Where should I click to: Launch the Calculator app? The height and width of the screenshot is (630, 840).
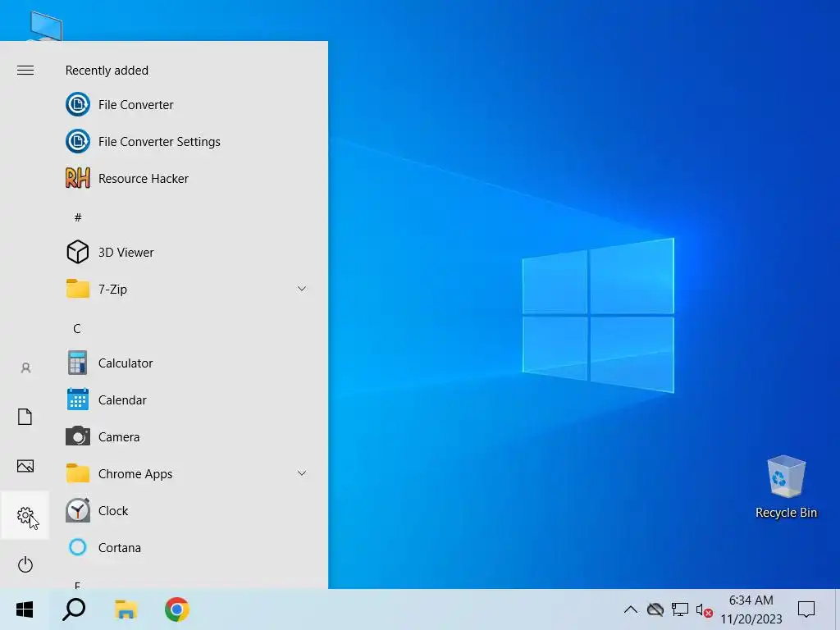[x=186, y=363]
